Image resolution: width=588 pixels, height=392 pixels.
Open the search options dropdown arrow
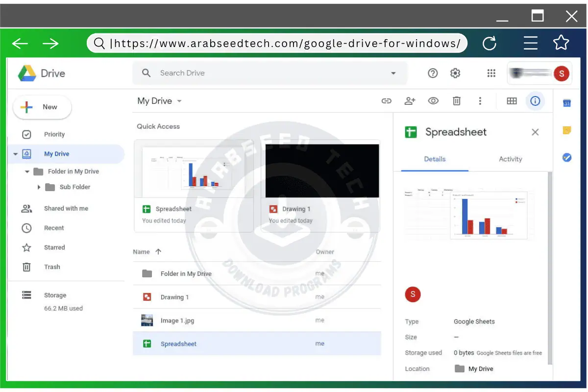[x=393, y=73]
